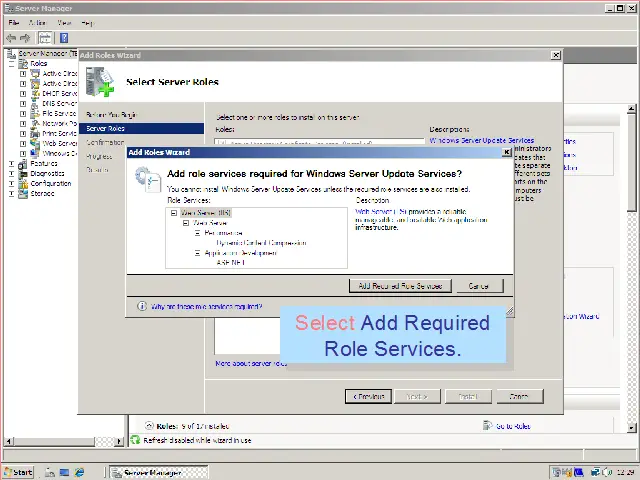The image size is (640, 480).
Task: Open the Action menu
Action: 37,22
